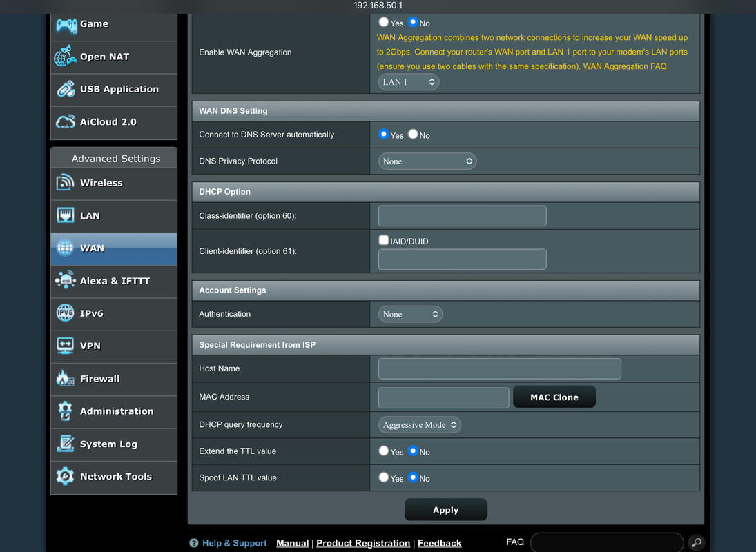Select No for Connect to DNS automatically
The width and height of the screenshot is (756, 552).
click(x=413, y=135)
